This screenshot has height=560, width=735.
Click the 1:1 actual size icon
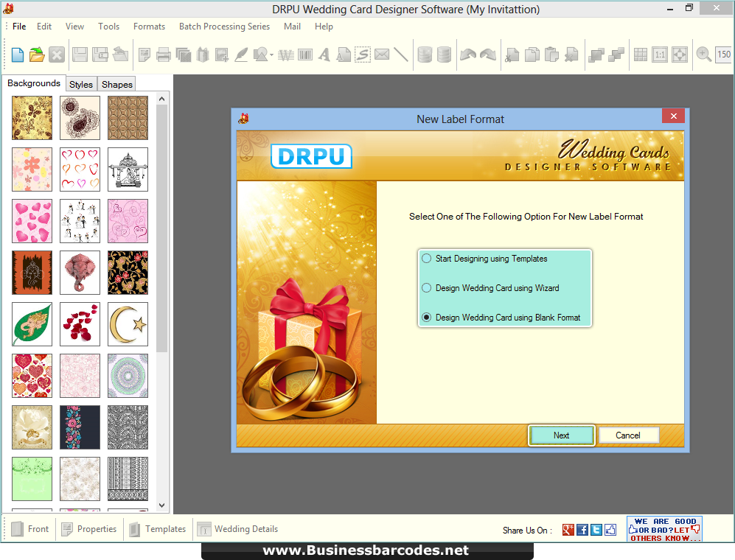(x=660, y=55)
